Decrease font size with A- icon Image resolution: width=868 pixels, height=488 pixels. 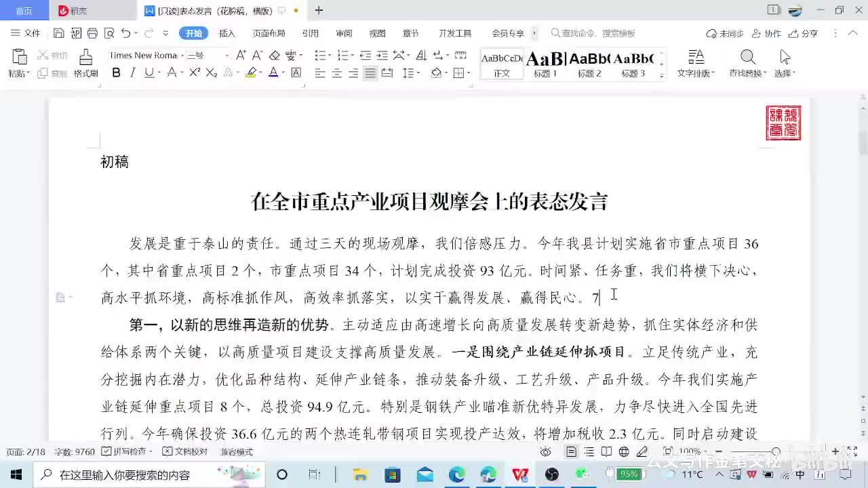coord(257,56)
